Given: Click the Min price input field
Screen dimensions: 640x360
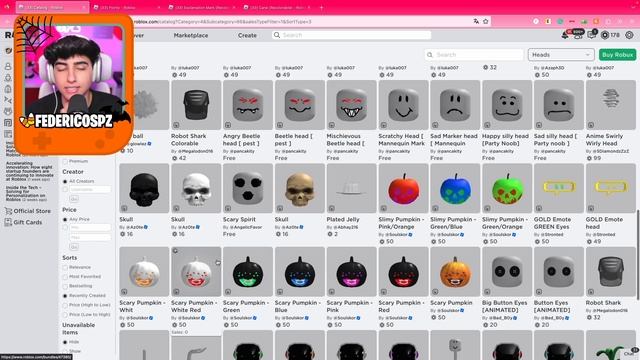Looking at the screenshot, I should coord(90,228).
